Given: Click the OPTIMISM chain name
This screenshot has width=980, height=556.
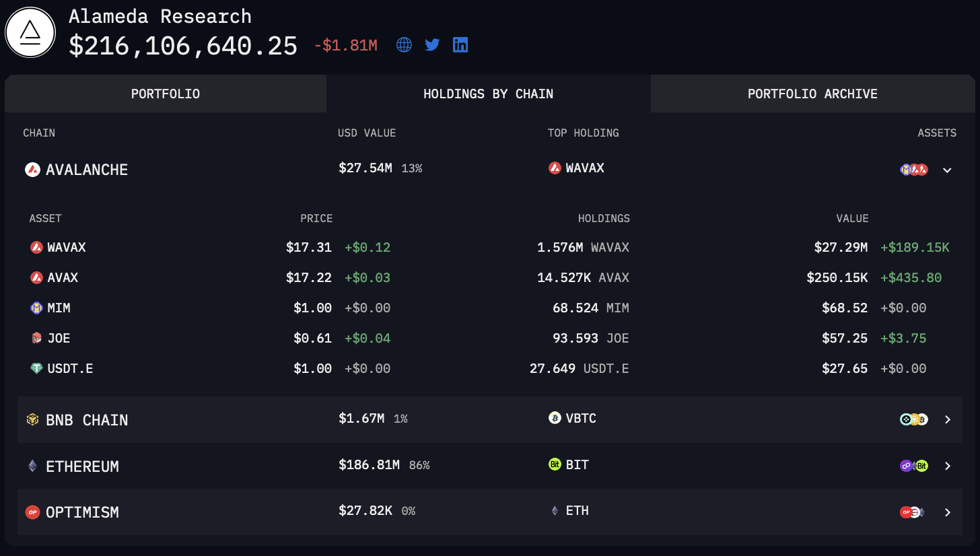Looking at the screenshot, I should pyautogui.click(x=82, y=512).
